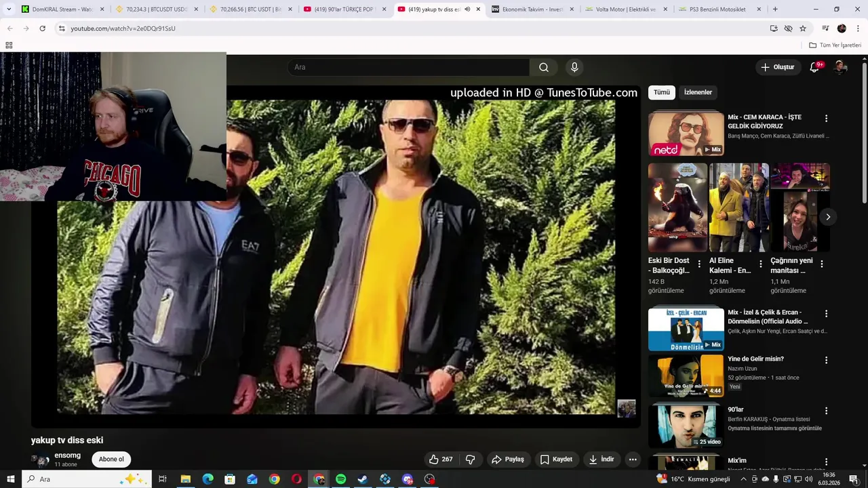
Task: Click the Kaydet save button
Action: click(x=556, y=460)
